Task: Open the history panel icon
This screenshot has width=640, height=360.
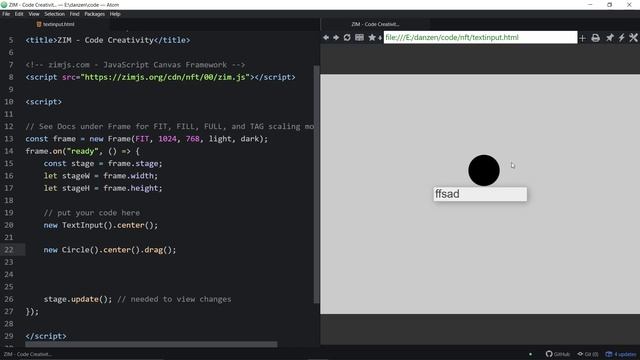Action: coord(359,38)
